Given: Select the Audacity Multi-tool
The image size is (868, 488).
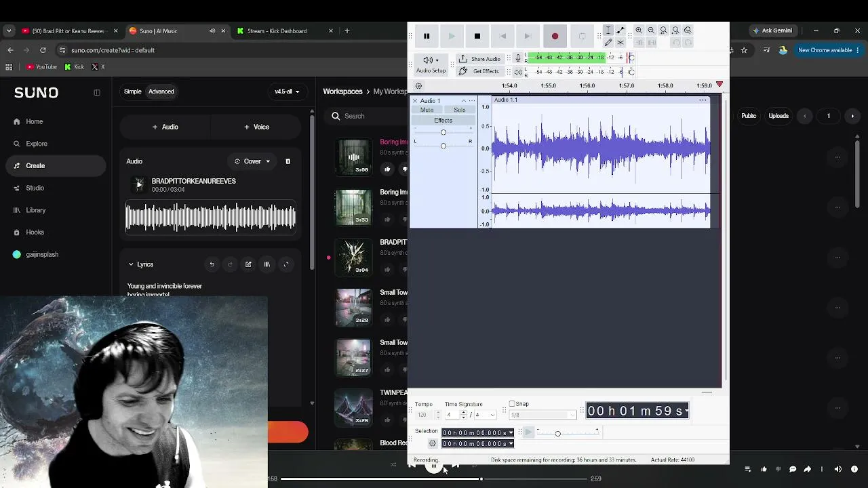Looking at the screenshot, I should [620, 43].
